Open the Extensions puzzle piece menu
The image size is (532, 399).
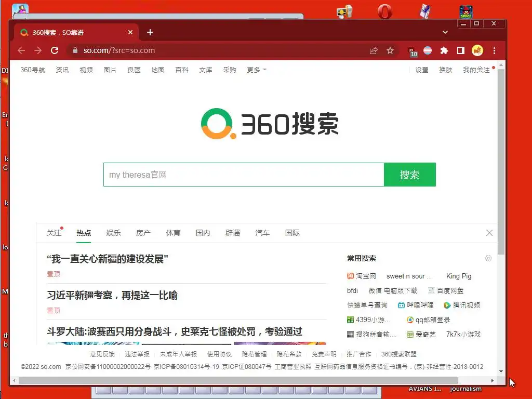coord(444,50)
